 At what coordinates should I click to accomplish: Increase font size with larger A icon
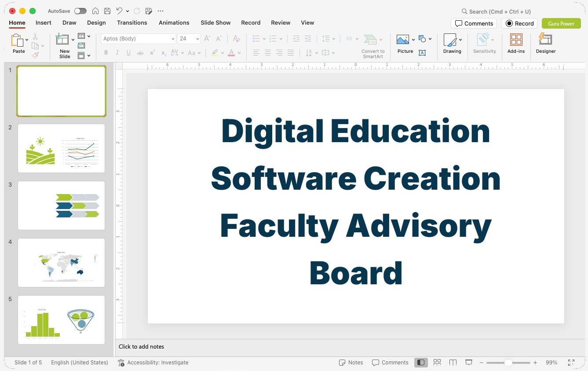(x=208, y=39)
